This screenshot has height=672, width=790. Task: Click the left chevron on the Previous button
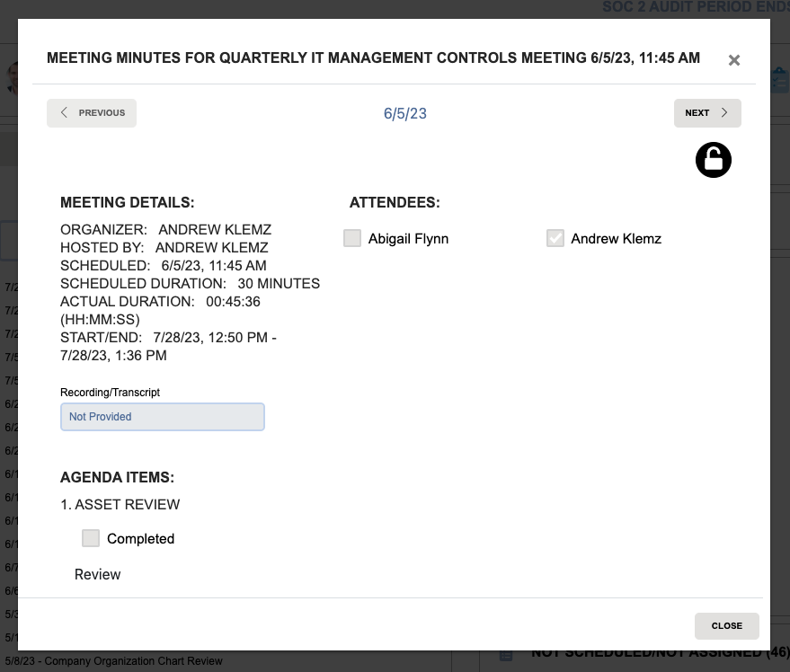click(64, 112)
